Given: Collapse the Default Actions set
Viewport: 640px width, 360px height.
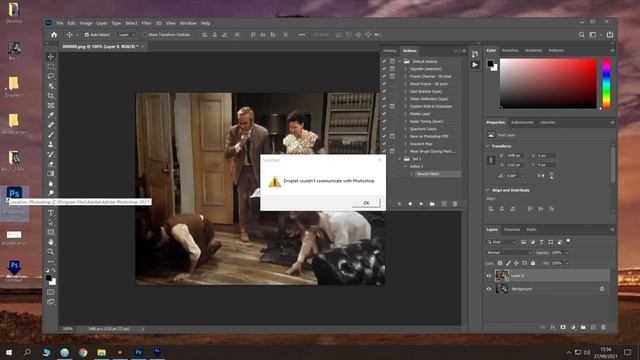Looking at the screenshot, I should pyautogui.click(x=400, y=61).
